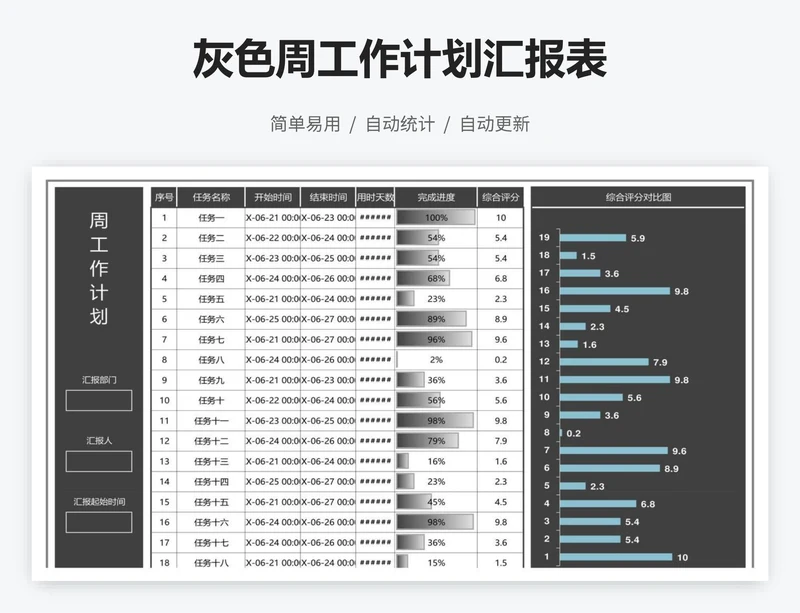Click the score cell 6.8 of 任务四
800x613 pixels.
501,279
